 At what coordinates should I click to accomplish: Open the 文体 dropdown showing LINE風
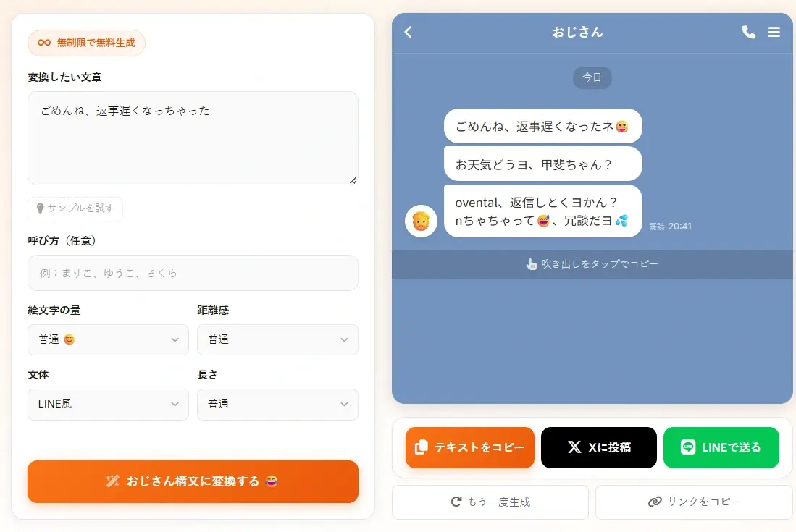tap(107, 405)
